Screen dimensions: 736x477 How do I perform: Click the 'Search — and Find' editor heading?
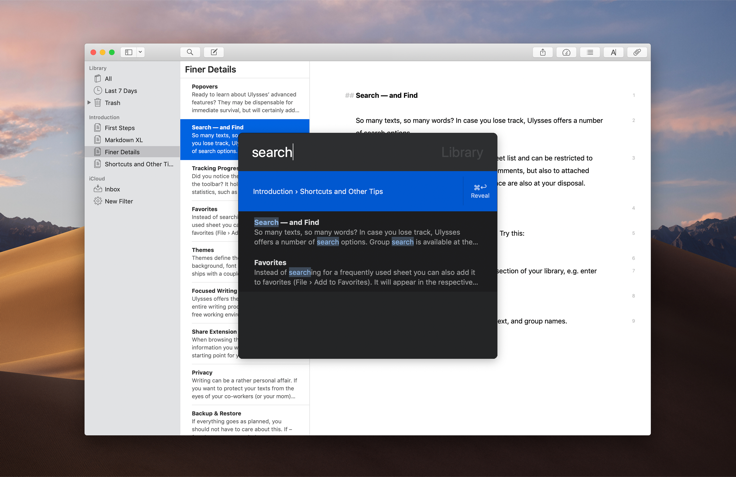386,95
